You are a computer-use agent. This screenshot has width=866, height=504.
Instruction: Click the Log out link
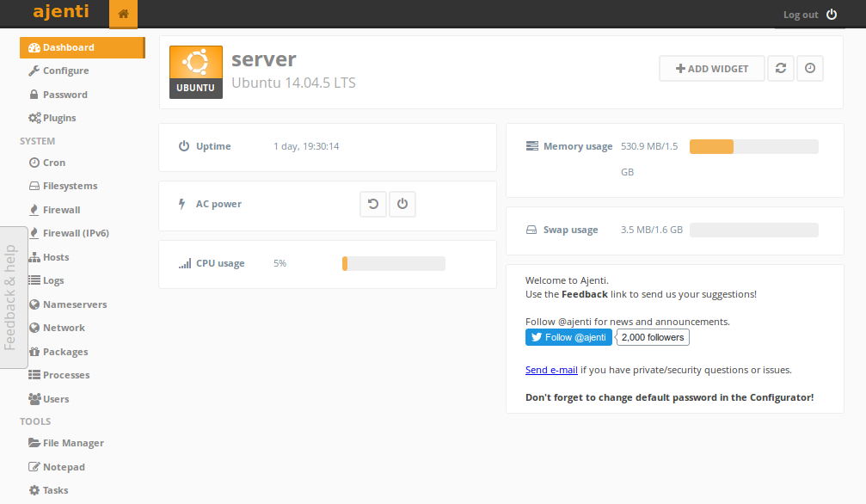pyautogui.click(x=800, y=15)
